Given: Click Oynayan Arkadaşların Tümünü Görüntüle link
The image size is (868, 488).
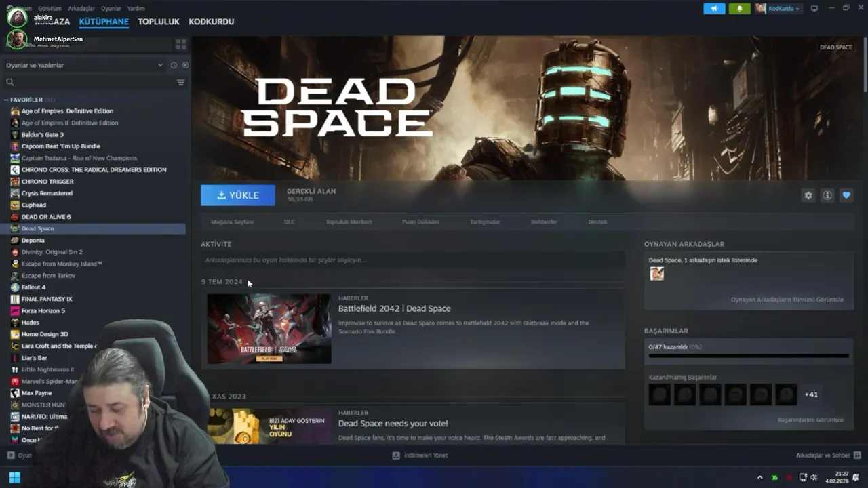Looking at the screenshot, I should [787, 300].
